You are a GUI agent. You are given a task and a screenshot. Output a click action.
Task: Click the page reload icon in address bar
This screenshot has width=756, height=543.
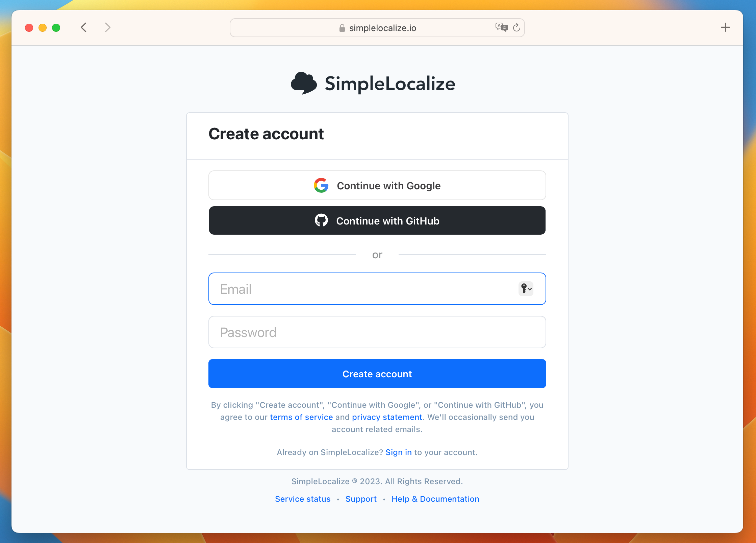(516, 27)
